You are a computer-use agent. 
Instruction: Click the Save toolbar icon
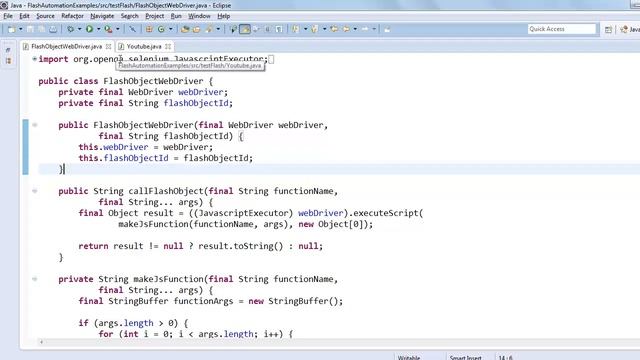tap(30, 29)
